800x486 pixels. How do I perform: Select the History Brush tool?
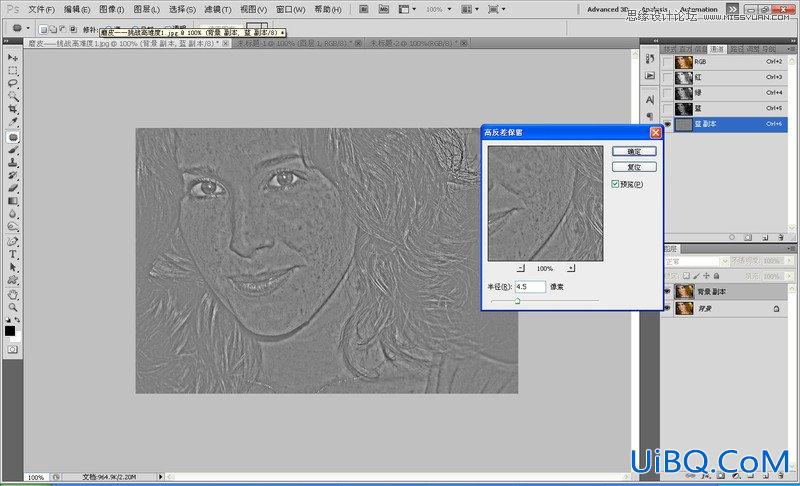[13, 176]
